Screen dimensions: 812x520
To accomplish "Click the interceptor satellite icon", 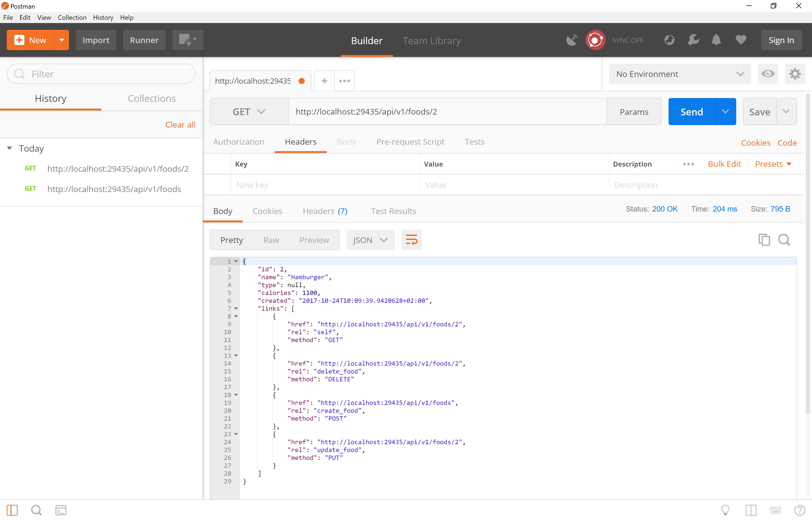I will (x=571, y=40).
